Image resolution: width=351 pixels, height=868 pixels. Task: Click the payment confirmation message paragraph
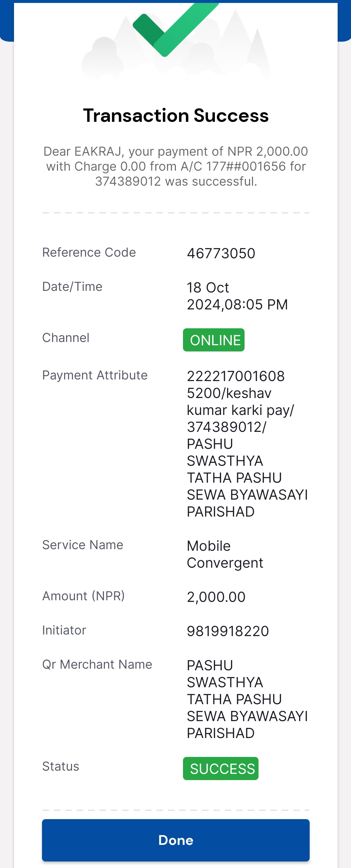(175, 166)
